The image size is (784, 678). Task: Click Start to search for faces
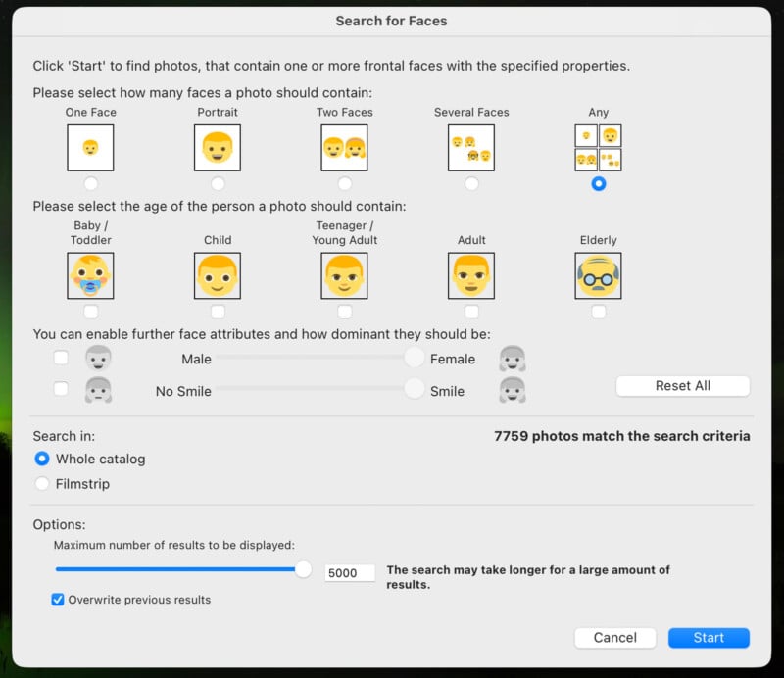click(709, 638)
